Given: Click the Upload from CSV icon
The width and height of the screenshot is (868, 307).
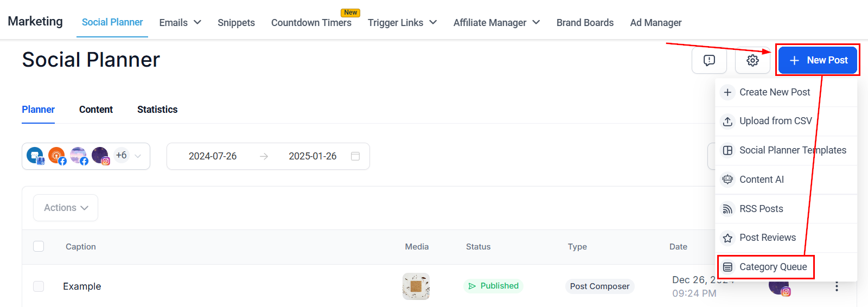Looking at the screenshot, I should click(727, 121).
